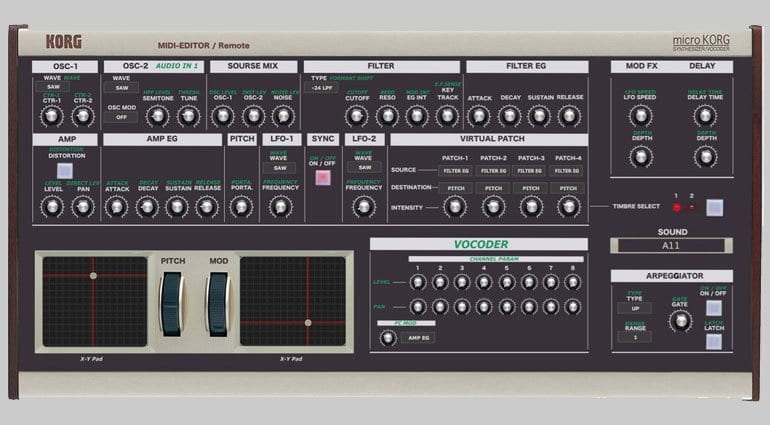
Task: Click the Filter Key Track knob
Action: coord(447,116)
